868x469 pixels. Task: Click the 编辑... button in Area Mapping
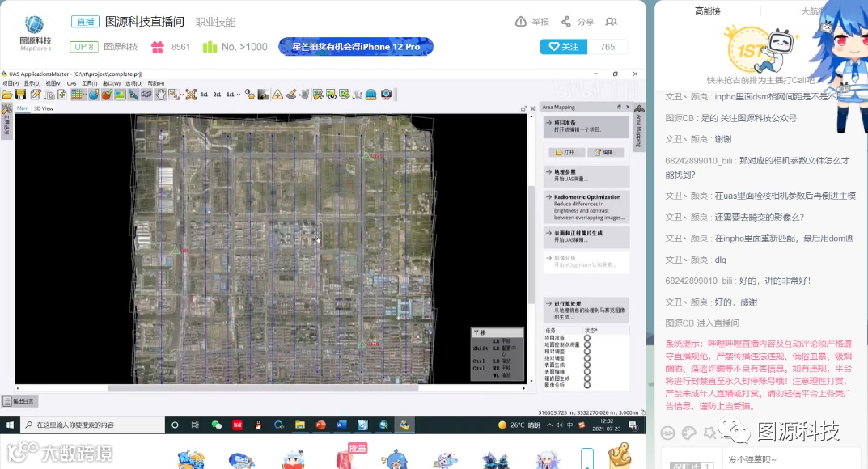606,152
